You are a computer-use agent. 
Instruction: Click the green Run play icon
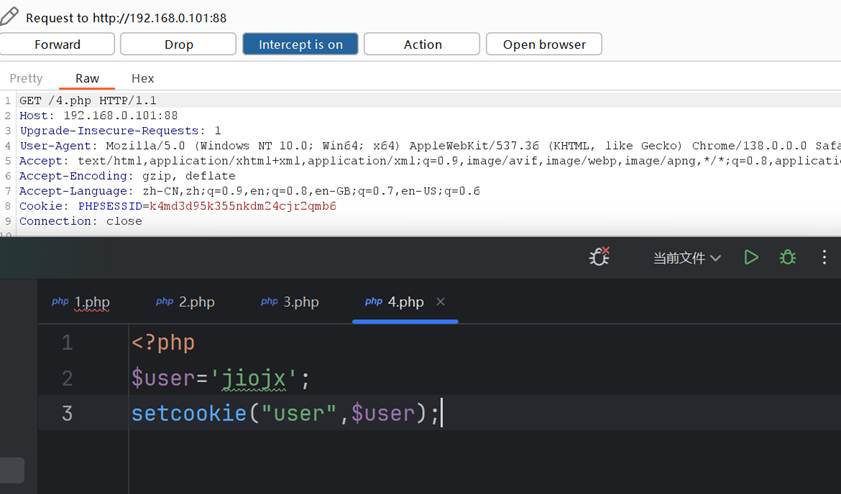click(751, 257)
